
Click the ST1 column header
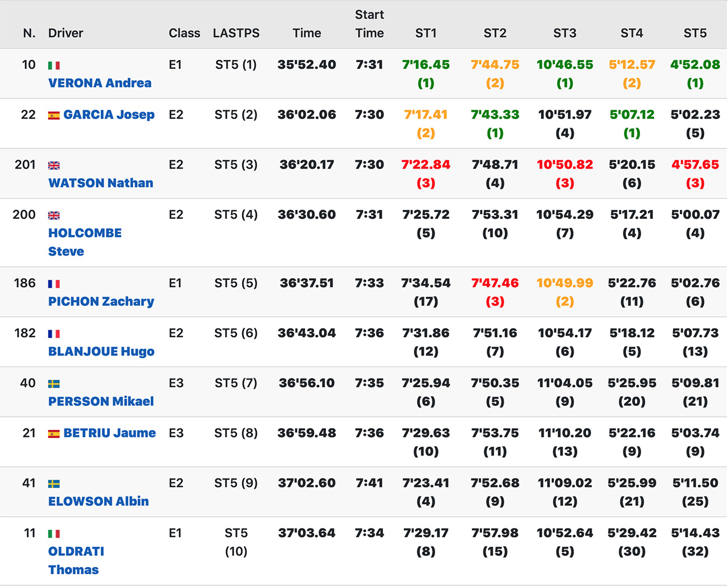[426, 33]
